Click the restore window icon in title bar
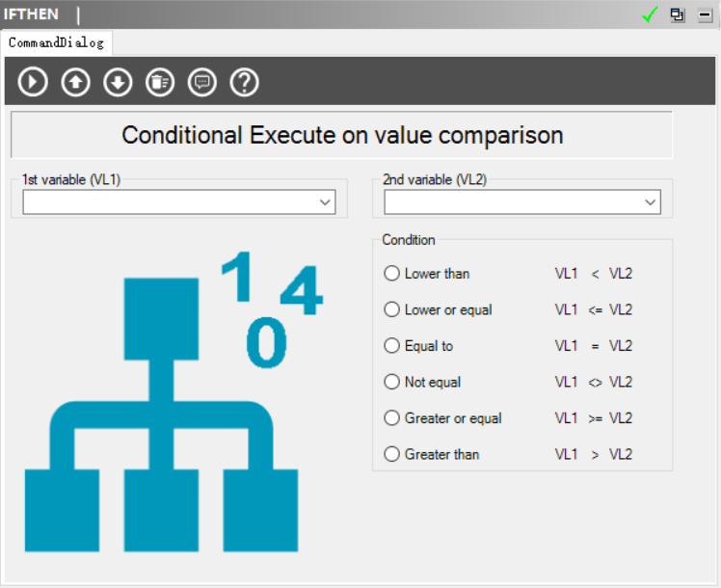The image size is (721, 588). [x=678, y=14]
